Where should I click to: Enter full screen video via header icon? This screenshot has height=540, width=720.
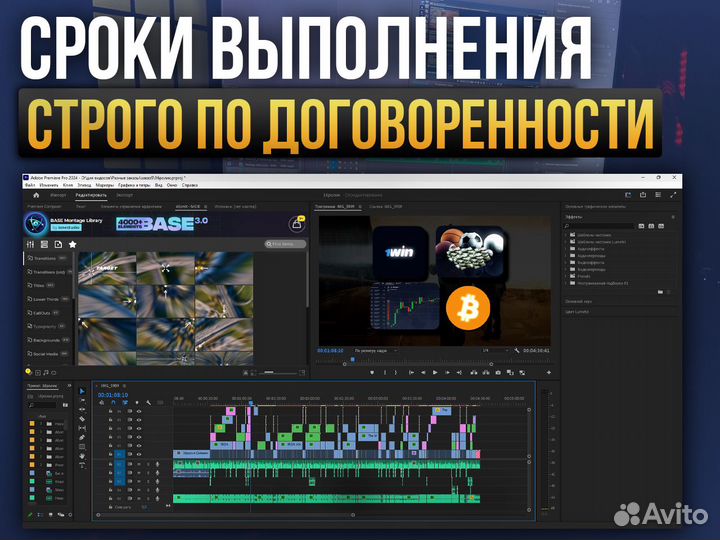coord(673,195)
